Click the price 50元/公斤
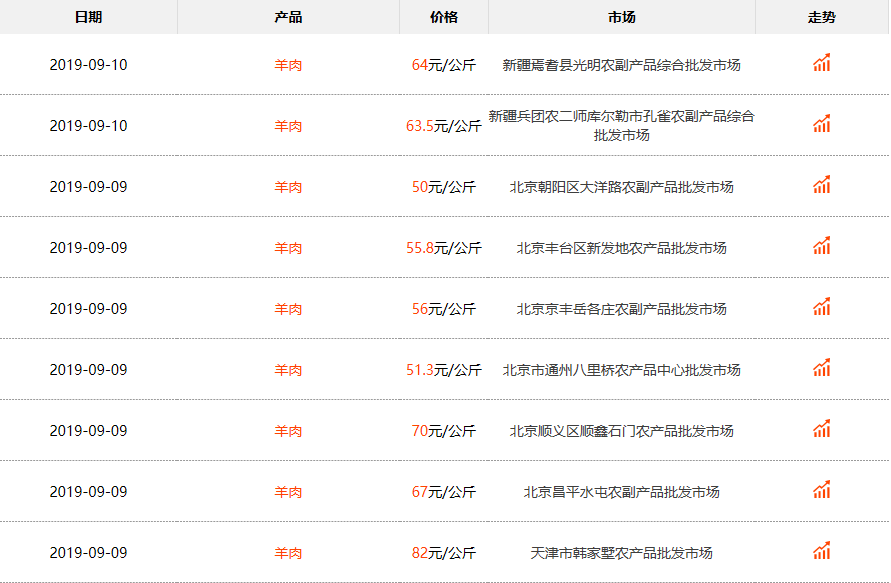 pyautogui.click(x=444, y=187)
